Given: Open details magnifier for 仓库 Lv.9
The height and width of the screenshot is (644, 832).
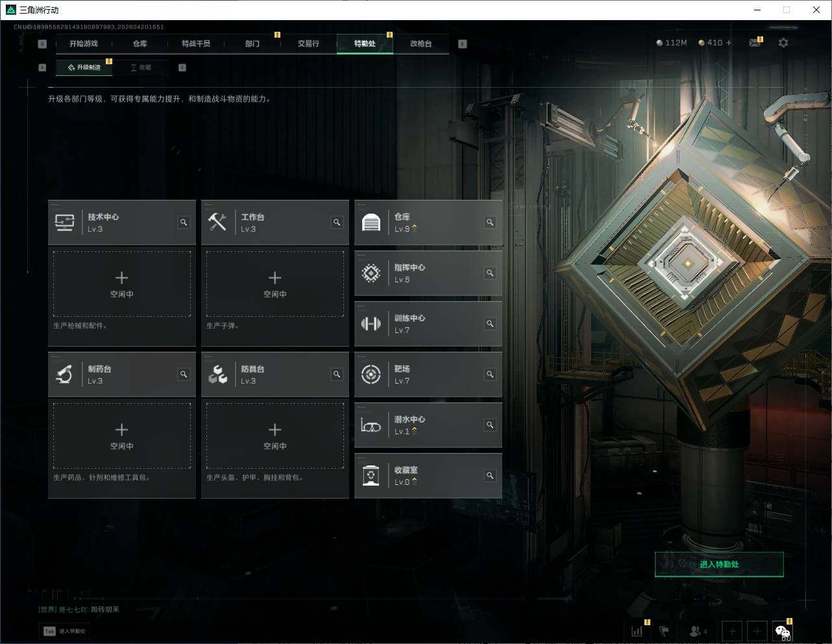Looking at the screenshot, I should click(490, 223).
